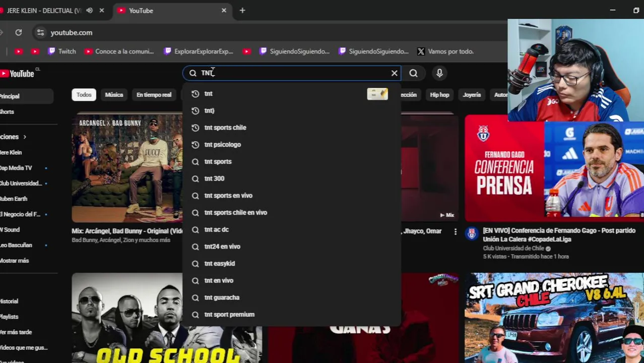
Task: Click Club Universidad de Chile channel avatar
Action: pos(472,233)
